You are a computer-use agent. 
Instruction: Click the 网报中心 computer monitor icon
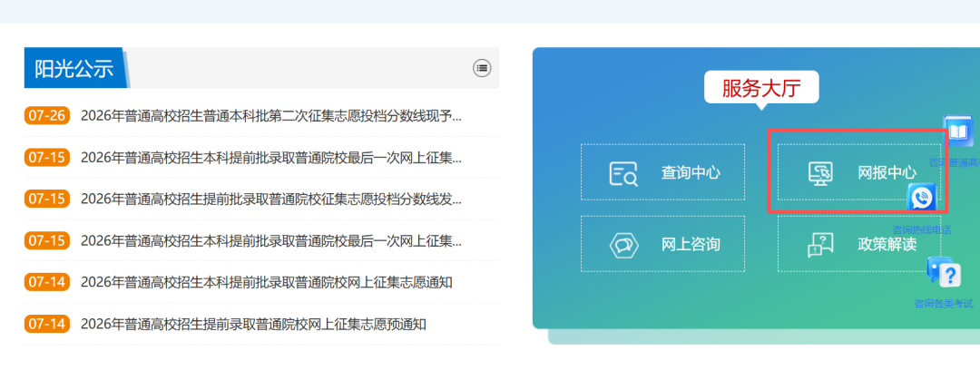pos(820,173)
